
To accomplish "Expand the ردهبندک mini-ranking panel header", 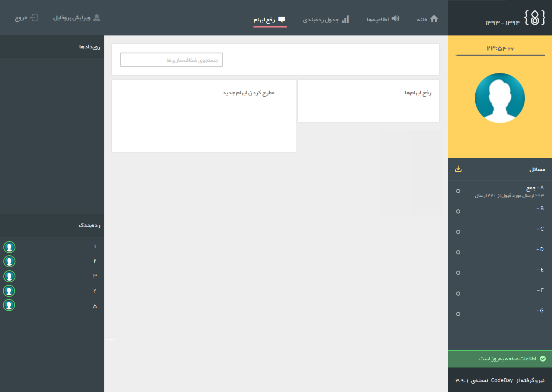I will (89, 225).
